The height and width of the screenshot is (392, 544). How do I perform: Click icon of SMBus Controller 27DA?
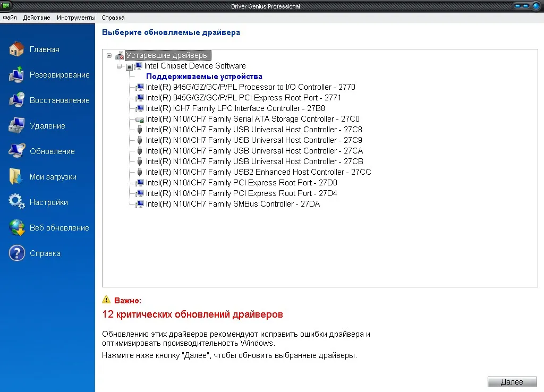point(140,204)
